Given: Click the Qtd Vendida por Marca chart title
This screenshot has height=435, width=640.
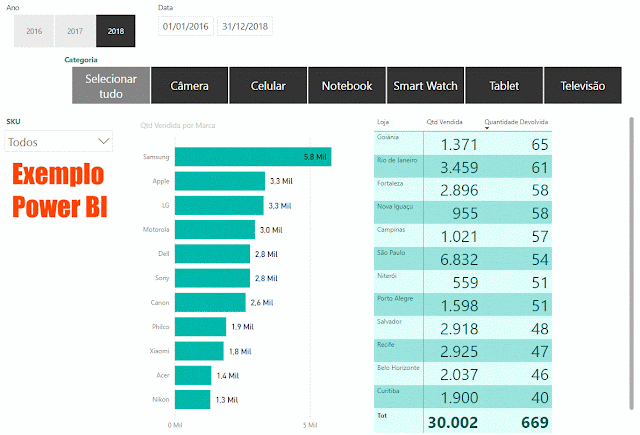Looking at the screenshot, I should [x=178, y=126].
